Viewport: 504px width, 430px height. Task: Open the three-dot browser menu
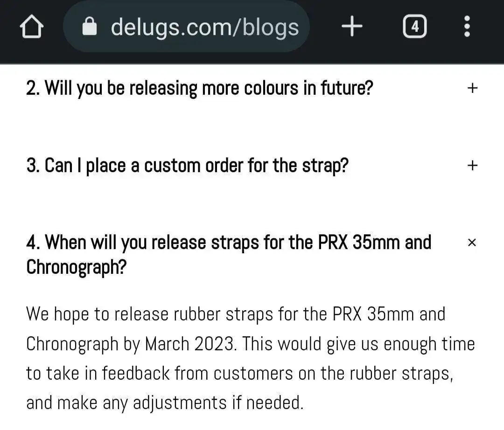[x=467, y=28]
